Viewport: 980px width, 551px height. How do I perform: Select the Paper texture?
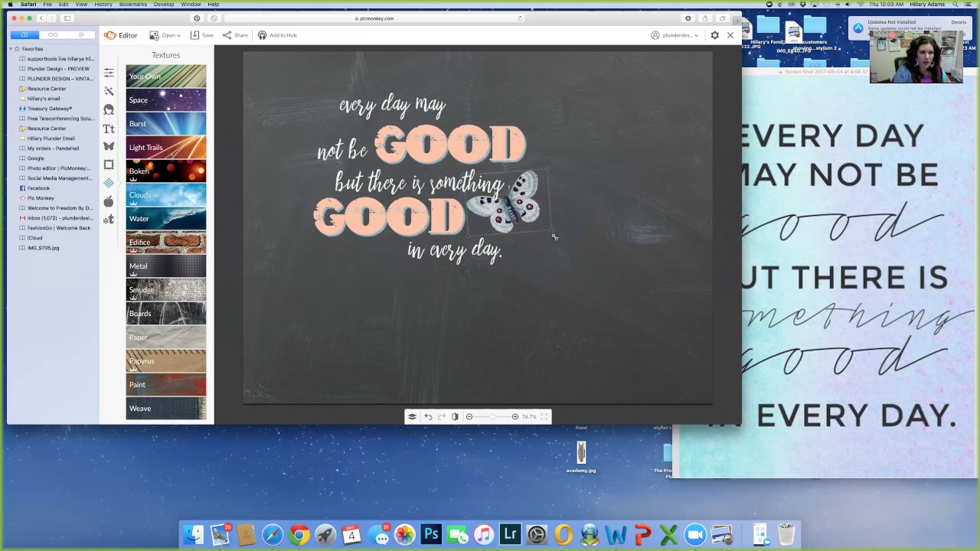[166, 337]
